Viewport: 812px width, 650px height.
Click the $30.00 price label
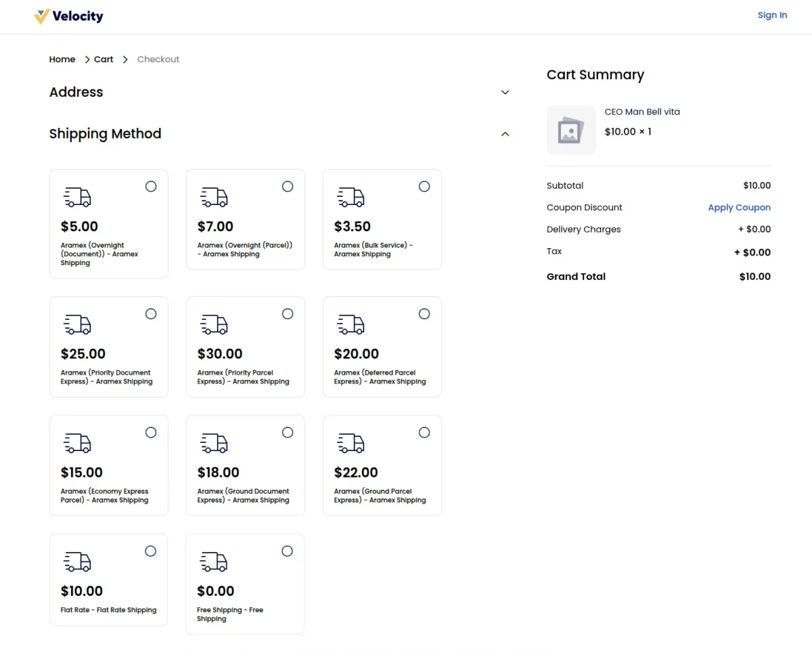click(x=220, y=354)
